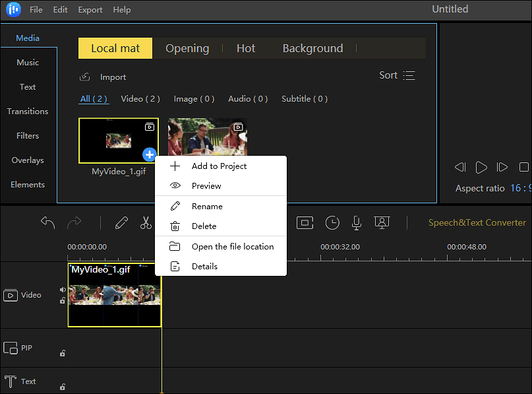
Task: Open the Export menu
Action: click(90, 10)
